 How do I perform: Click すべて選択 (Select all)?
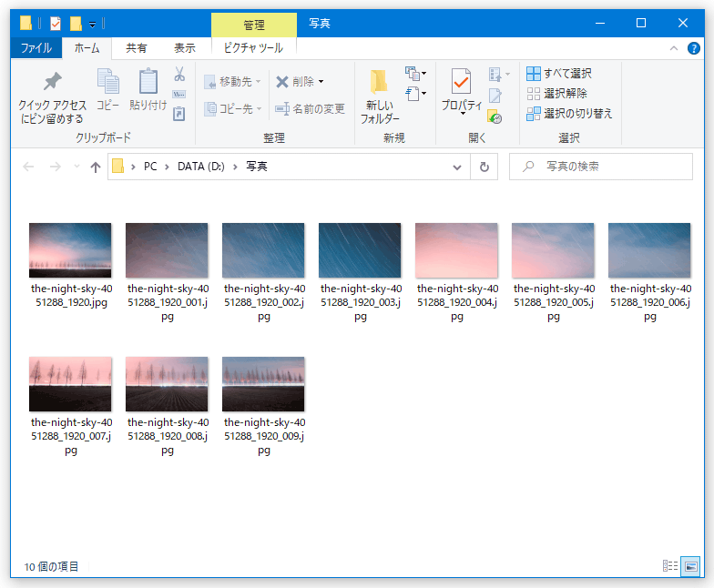tap(559, 73)
